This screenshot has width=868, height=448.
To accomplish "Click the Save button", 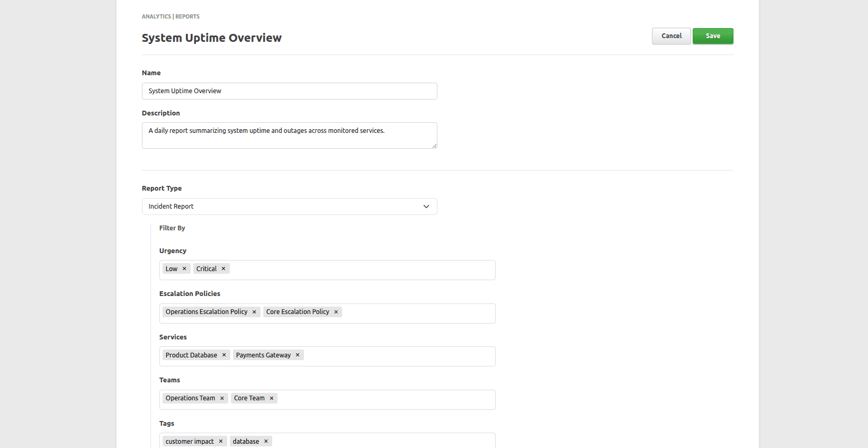I will coord(712,36).
